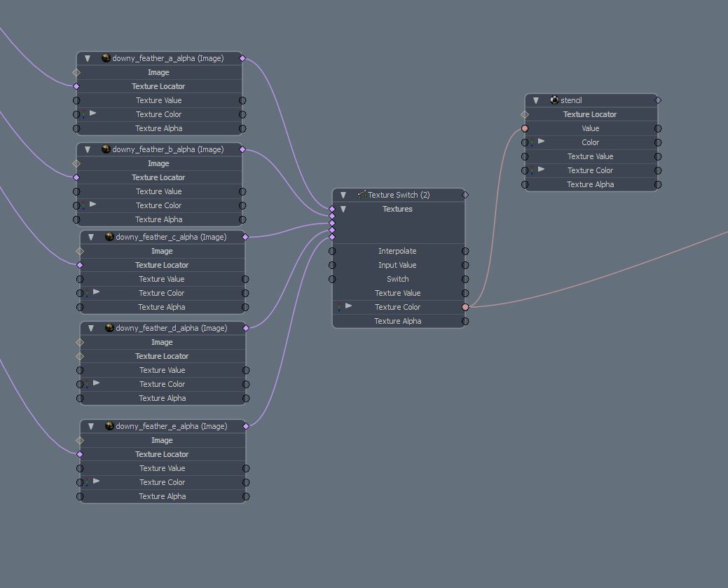Click the downy_feather_e_alpha image icon
728x588 pixels.
click(109, 426)
